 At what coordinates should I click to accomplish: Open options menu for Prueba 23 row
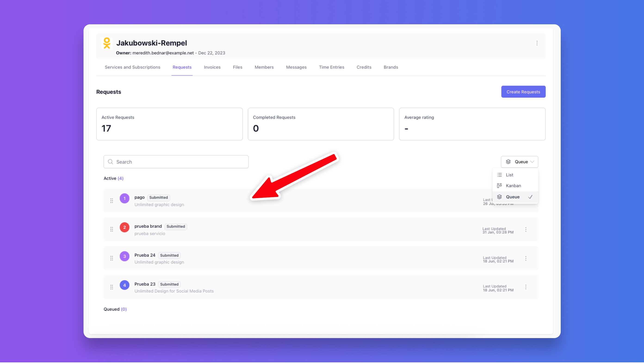526,287
